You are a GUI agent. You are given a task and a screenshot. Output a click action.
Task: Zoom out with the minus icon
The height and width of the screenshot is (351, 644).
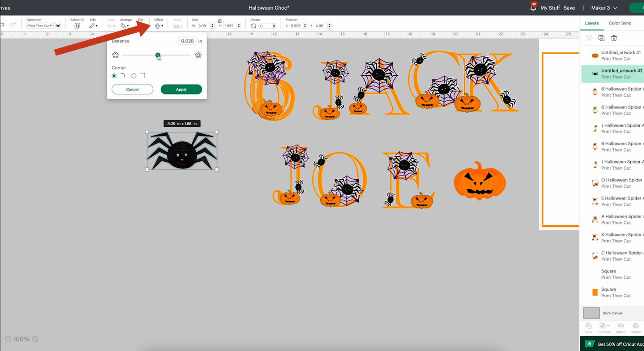pos(8,339)
